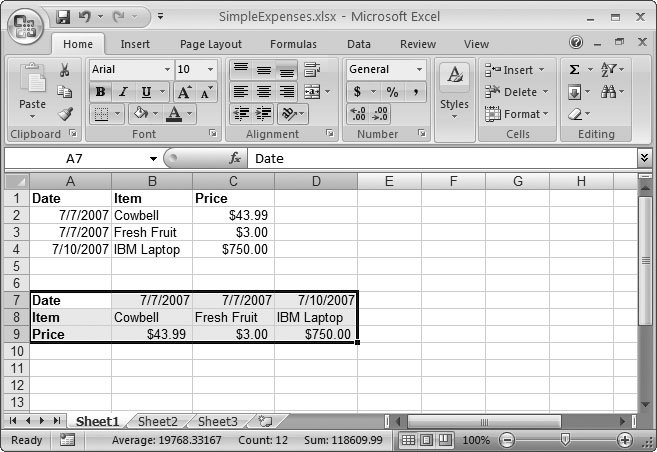
Task: Click the large Paste clipboard icon
Action: click(x=33, y=79)
